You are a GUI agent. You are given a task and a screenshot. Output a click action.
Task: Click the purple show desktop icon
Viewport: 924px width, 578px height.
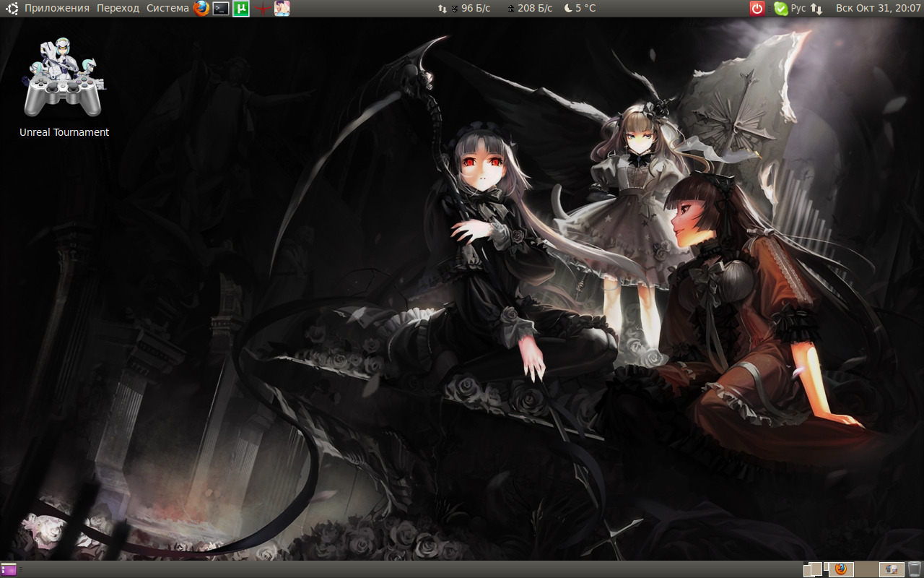[x=9, y=569]
